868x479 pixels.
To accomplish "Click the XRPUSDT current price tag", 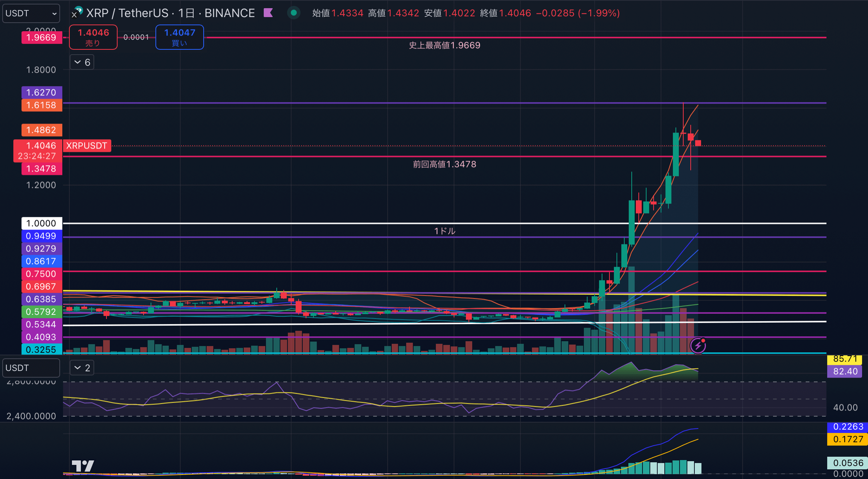I will click(87, 146).
